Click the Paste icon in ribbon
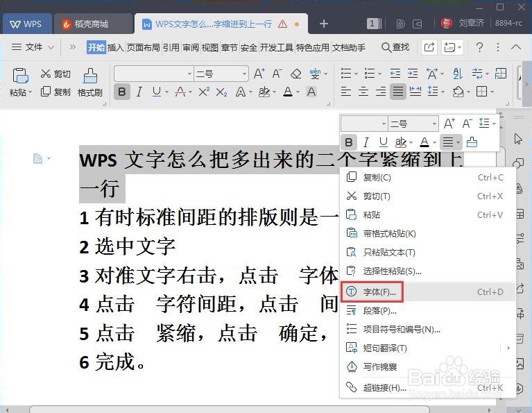This screenshot has height=413, width=532. [x=20, y=76]
